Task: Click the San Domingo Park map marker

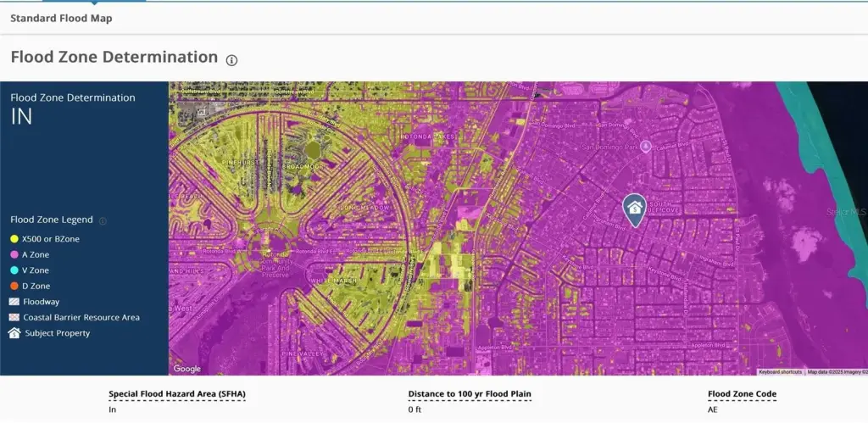Action: [646, 146]
